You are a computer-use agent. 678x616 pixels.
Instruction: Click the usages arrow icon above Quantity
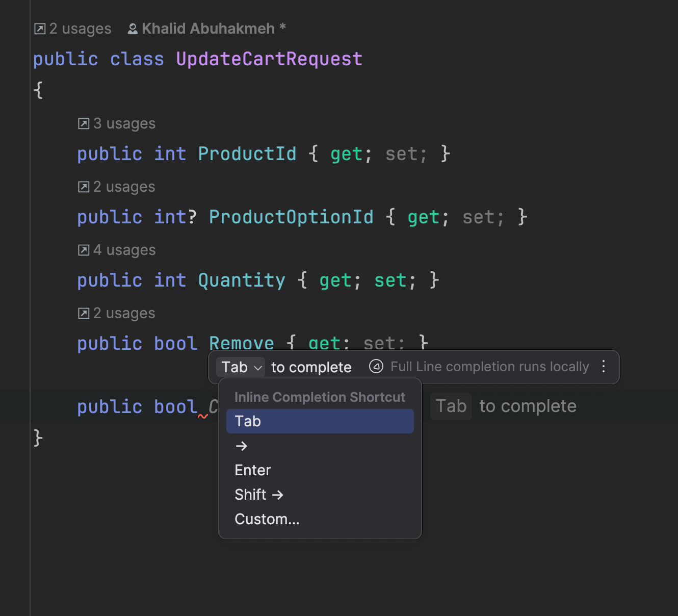pyautogui.click(x=84, y=250)
